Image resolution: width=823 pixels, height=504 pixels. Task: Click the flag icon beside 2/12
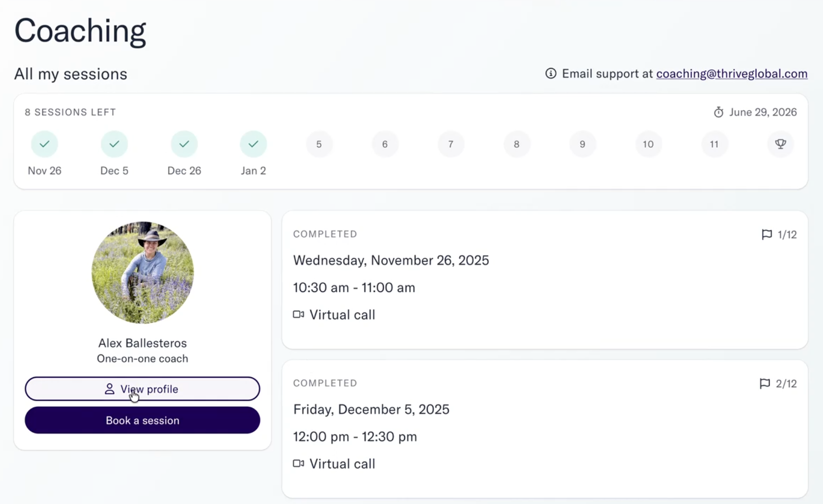coord(765,384)
